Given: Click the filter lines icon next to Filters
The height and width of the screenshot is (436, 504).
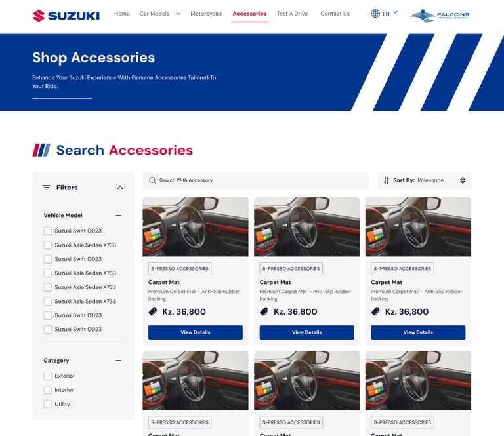Looking at the screenshot, I should [47, 188].
